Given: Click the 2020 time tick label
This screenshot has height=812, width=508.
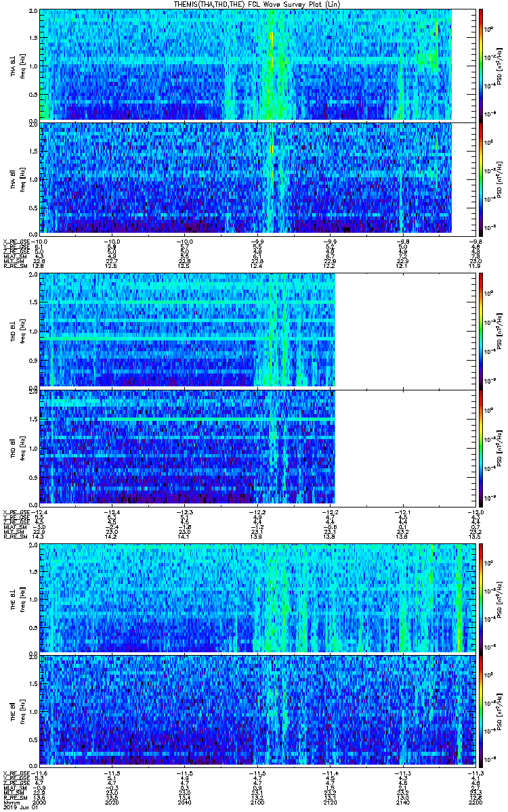Looking at the screenshot, I should tap(112, 801).
